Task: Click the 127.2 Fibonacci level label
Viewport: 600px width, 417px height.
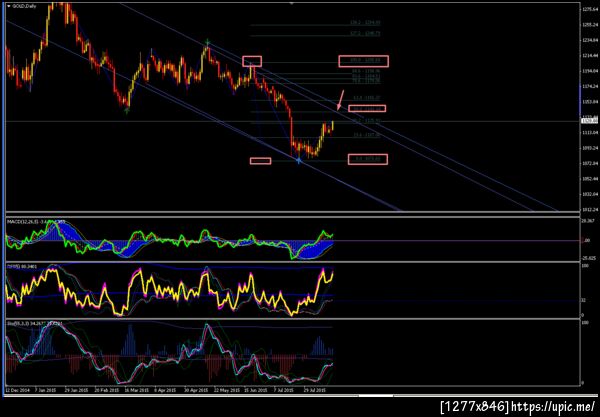Action: pyautogui.click(x=365, y=34)
